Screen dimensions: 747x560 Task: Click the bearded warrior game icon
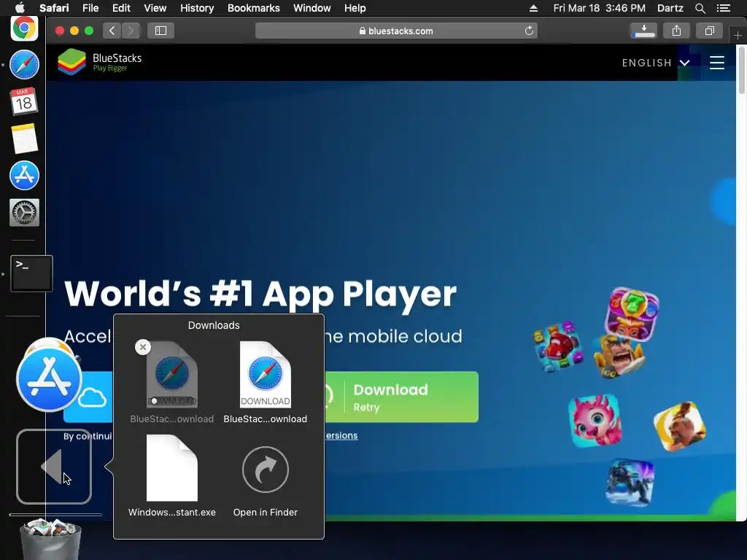point(679,427)
